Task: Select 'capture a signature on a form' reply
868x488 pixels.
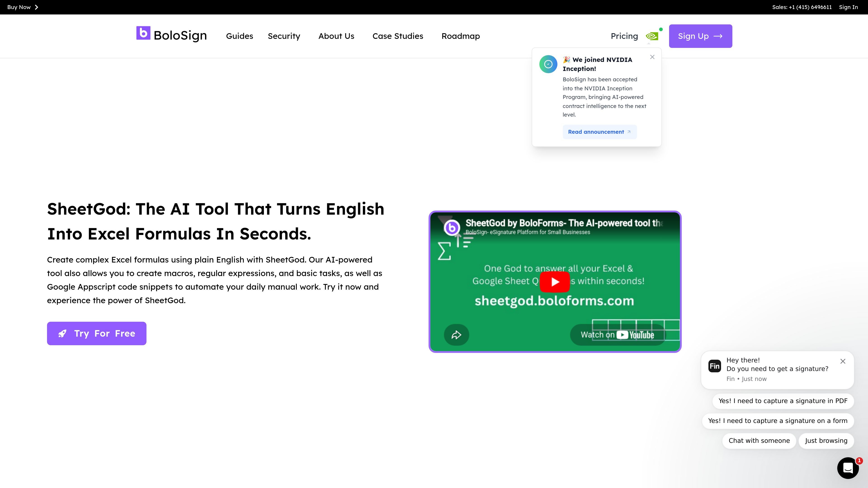Action: [x=778, y=421]
